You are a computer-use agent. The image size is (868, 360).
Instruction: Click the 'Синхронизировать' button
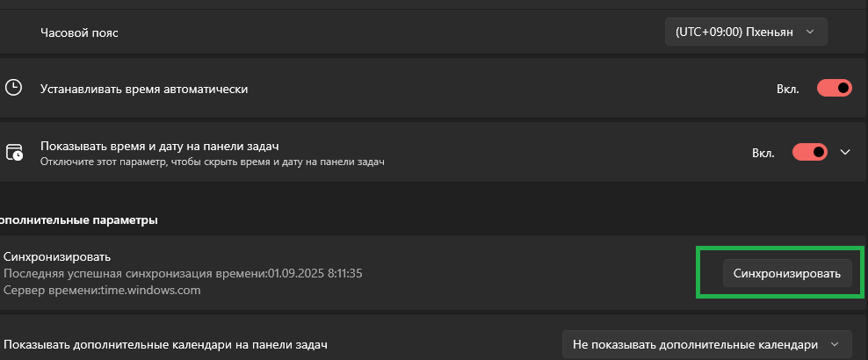point(786,273)
